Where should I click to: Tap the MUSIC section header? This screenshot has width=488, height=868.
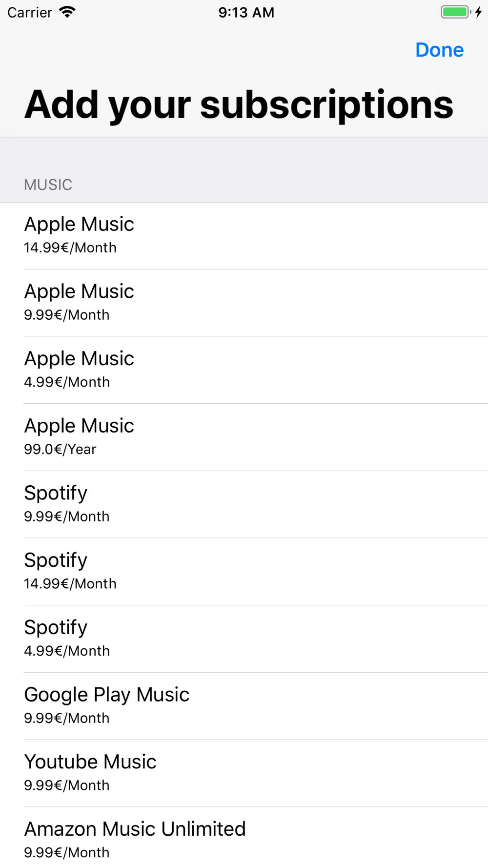click(x=48, y=185)
